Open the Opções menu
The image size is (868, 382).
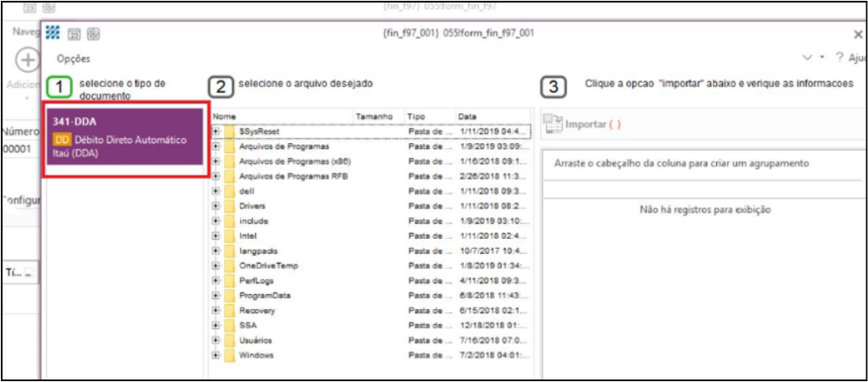[x=73, y=59]
